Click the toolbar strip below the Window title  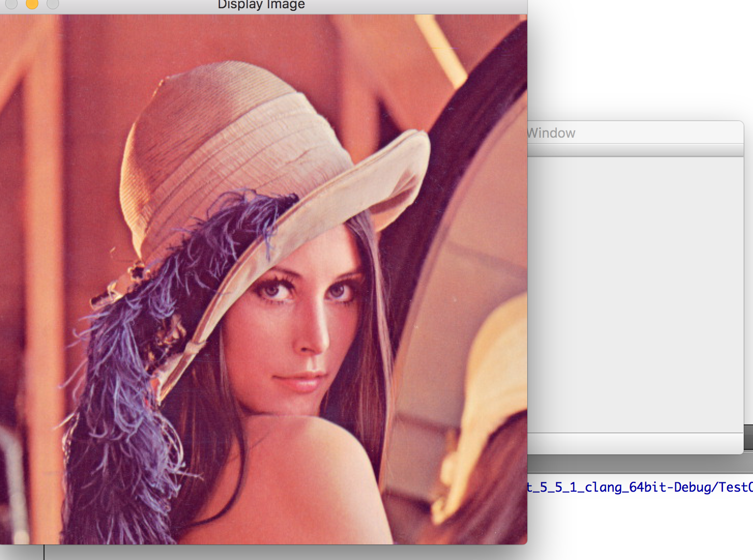635,150
